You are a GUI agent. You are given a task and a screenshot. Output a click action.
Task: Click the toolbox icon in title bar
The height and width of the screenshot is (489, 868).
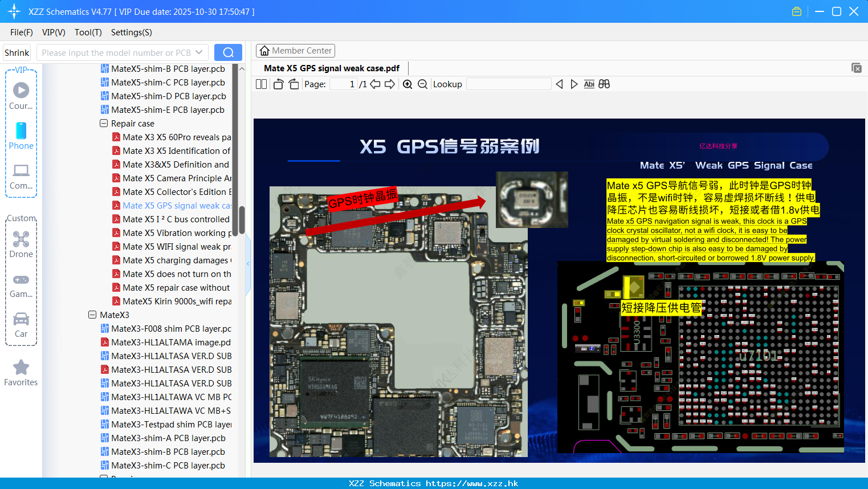coord(797,11)
